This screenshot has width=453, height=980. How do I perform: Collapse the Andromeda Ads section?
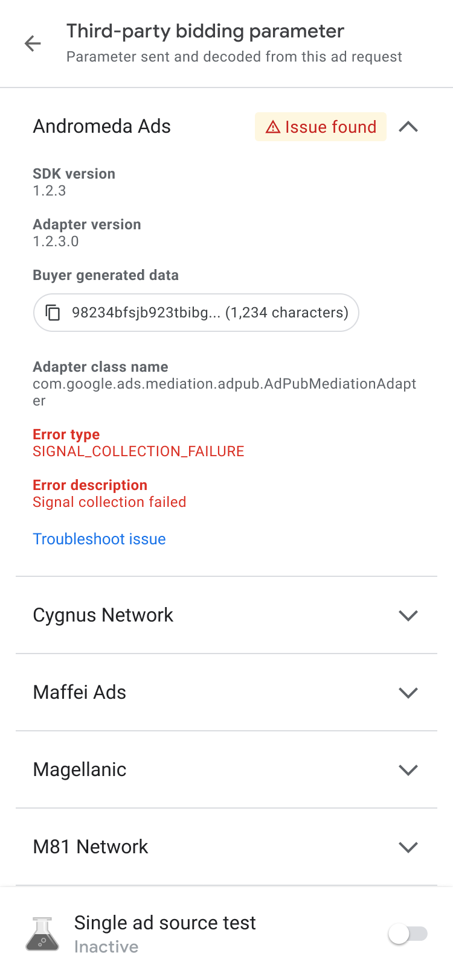click(x=408, y=127)
